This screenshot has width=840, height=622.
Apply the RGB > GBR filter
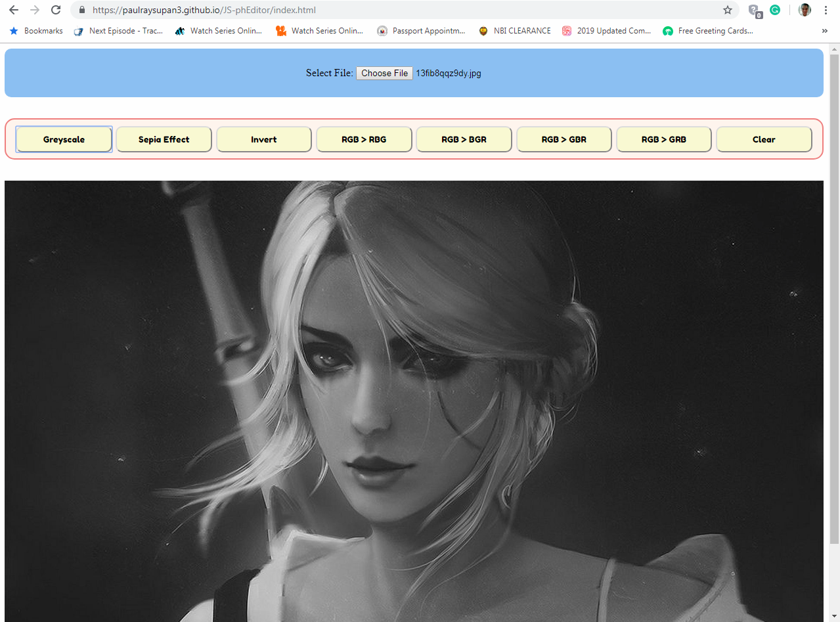tap(564, 139)
